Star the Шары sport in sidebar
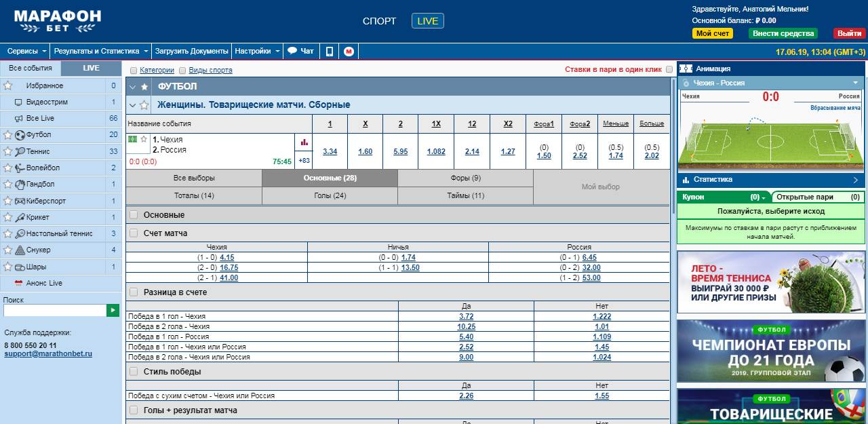Screen dimensions: 868x424 coord(8,267)
